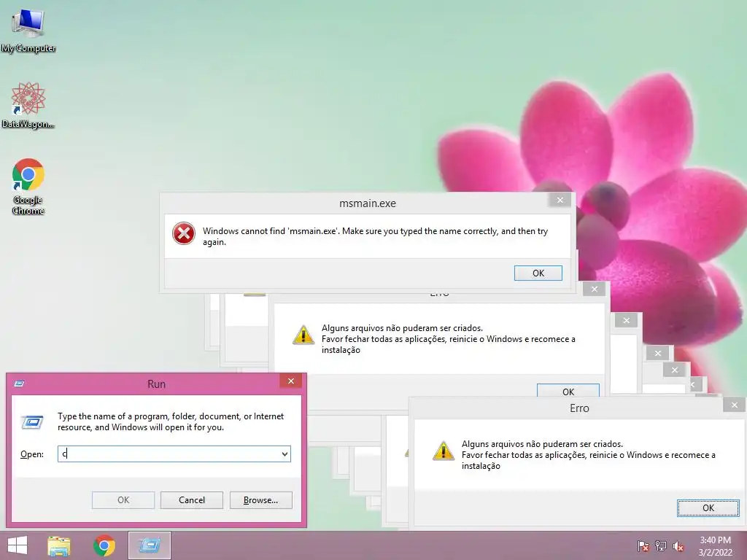The width and height of the screenshot is (747, 560).
Task: Open File Explorer from the taskbar
Action: pyautogui.click(x=59, y=545)
